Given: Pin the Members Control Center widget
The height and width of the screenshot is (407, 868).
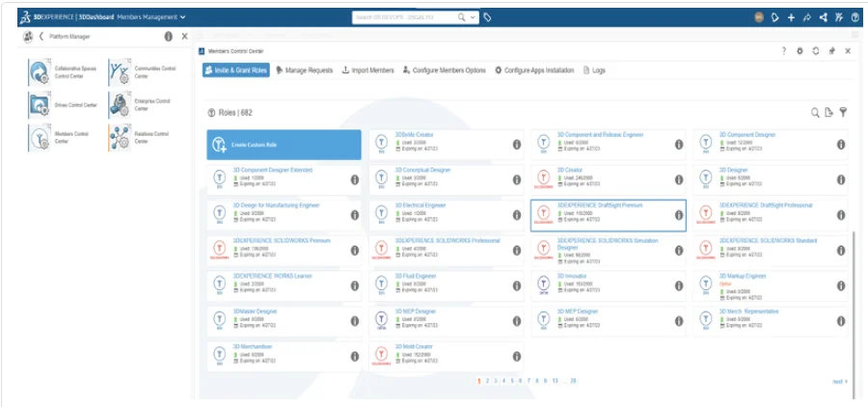Looking at the screenshot, I should coord(831,51).
